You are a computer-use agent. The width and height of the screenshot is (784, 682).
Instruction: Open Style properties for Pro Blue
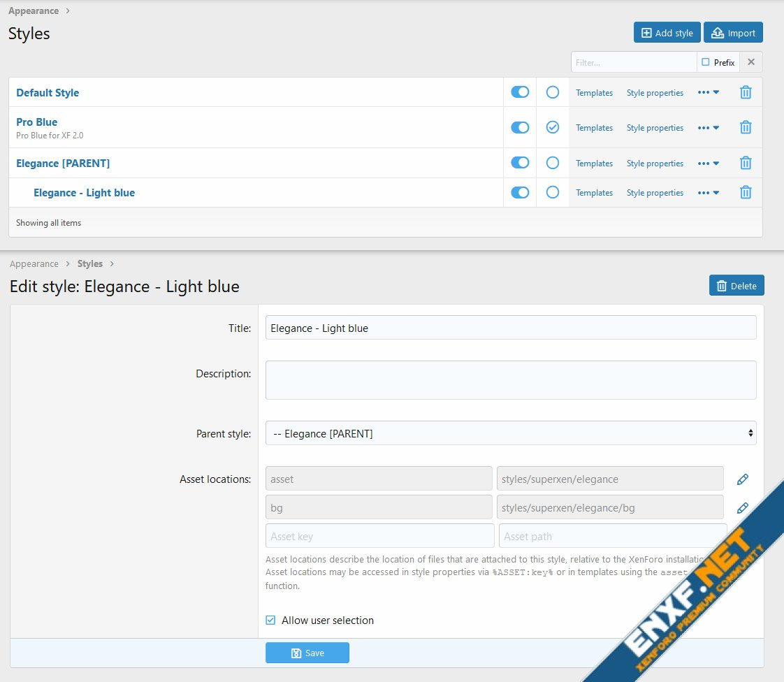[x=655, y=127]
